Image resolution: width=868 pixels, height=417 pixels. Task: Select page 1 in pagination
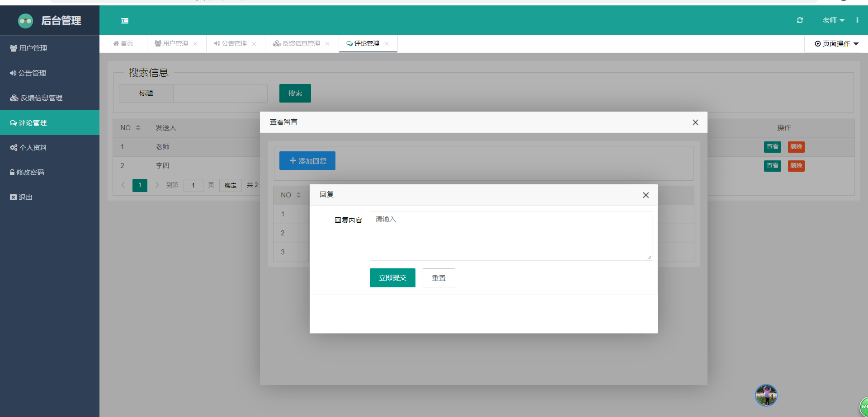tap(140, 185)
